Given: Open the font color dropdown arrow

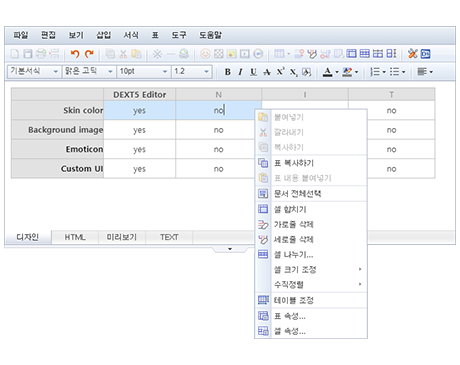Looking at the screenshot, I should [x=337, y=72].
